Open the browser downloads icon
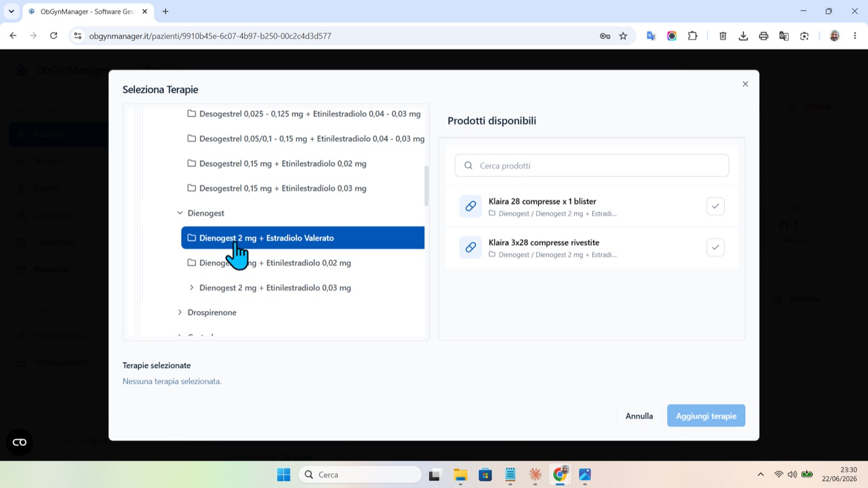This screenshot has height=488, width=868. point(743,36)
